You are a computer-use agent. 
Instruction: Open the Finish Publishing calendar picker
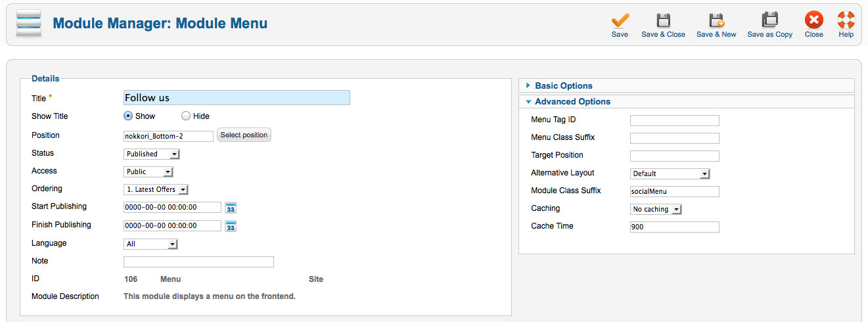[x=231, y=226]
